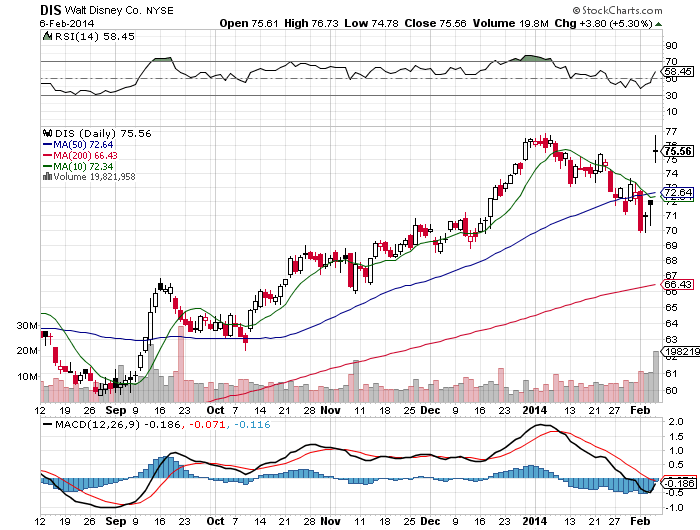Click the Close 75.56 value in header
Viewport: 700px width, 530px height.
(x=435, y=23)
